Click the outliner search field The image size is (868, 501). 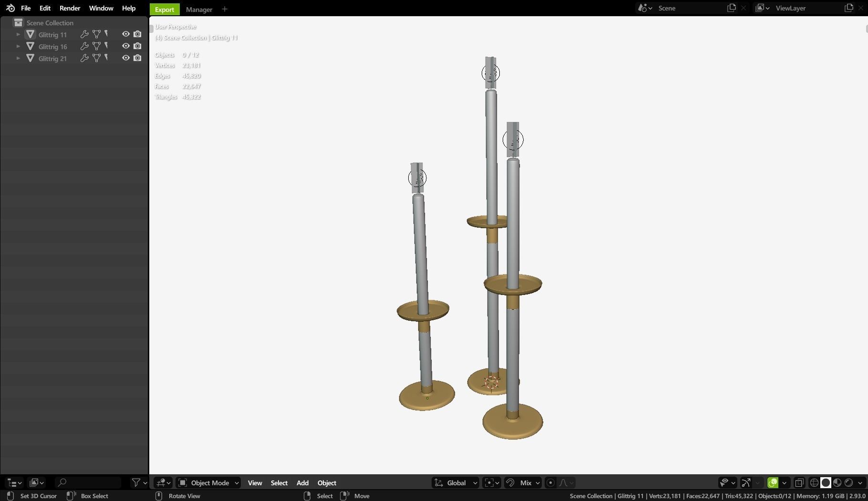(88, 482)
